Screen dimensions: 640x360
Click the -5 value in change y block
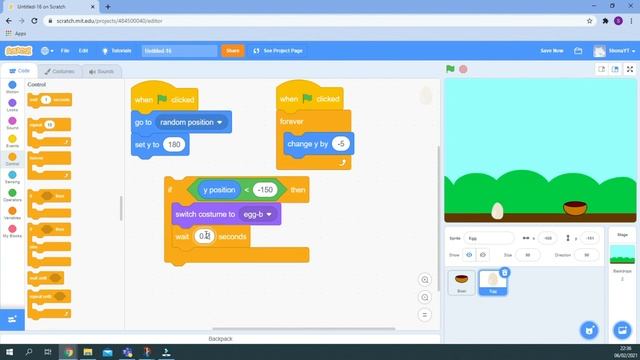tap(341, 144)
